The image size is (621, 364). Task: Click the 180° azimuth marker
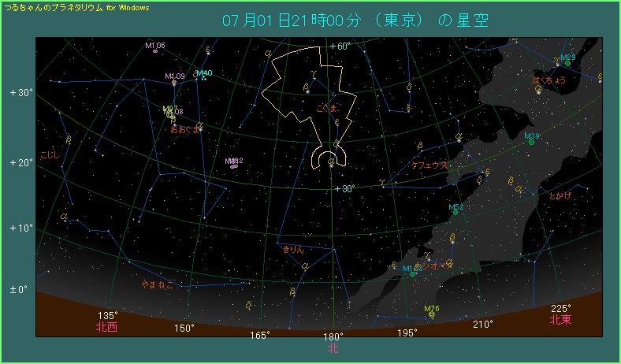pyautogui.click(x=333, y=336)
